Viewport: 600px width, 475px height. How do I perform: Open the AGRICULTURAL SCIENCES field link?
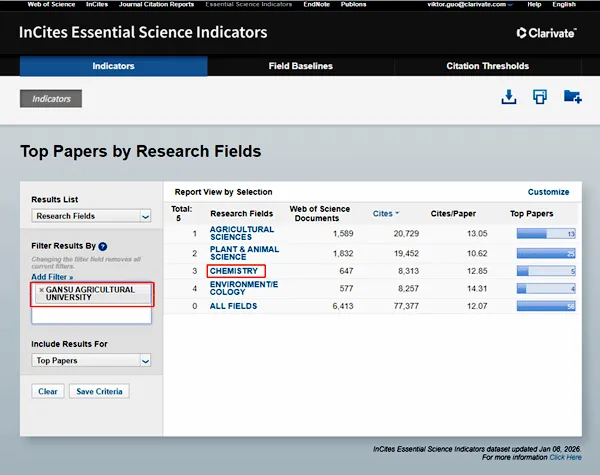pos(241,233)
